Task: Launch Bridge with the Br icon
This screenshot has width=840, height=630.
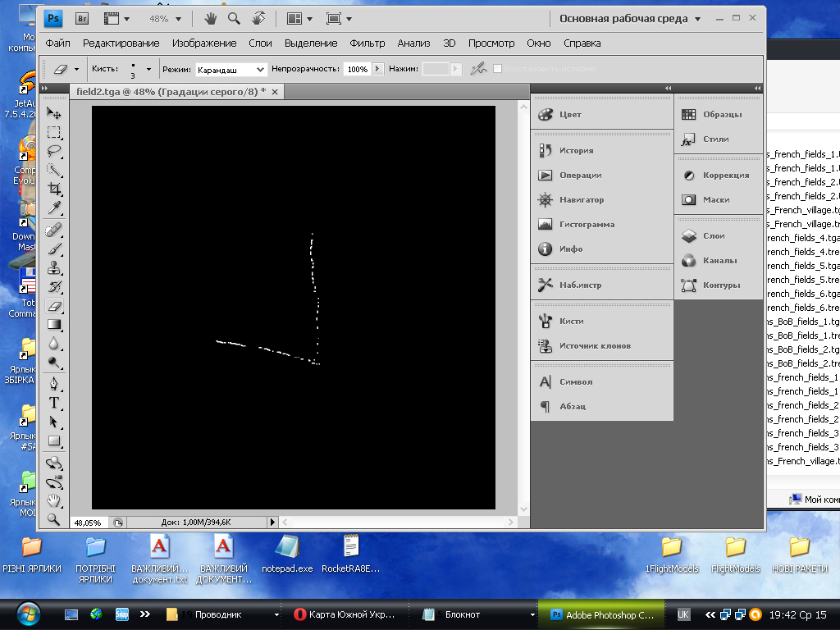Action: 82,18
